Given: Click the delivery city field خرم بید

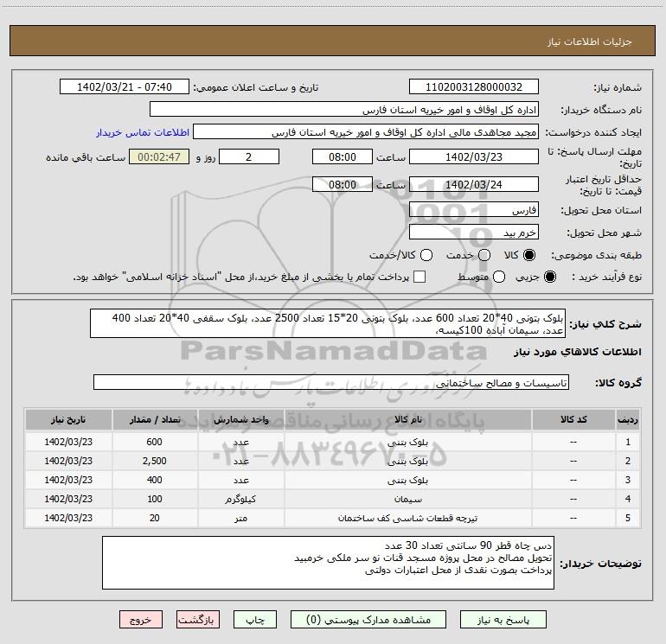Looking at the screenshot, I should (474, 233).
